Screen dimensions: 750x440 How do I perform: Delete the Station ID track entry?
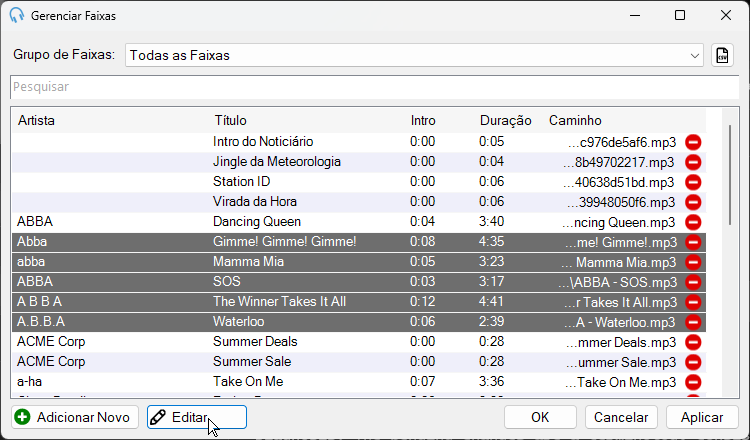coord(693,182)
